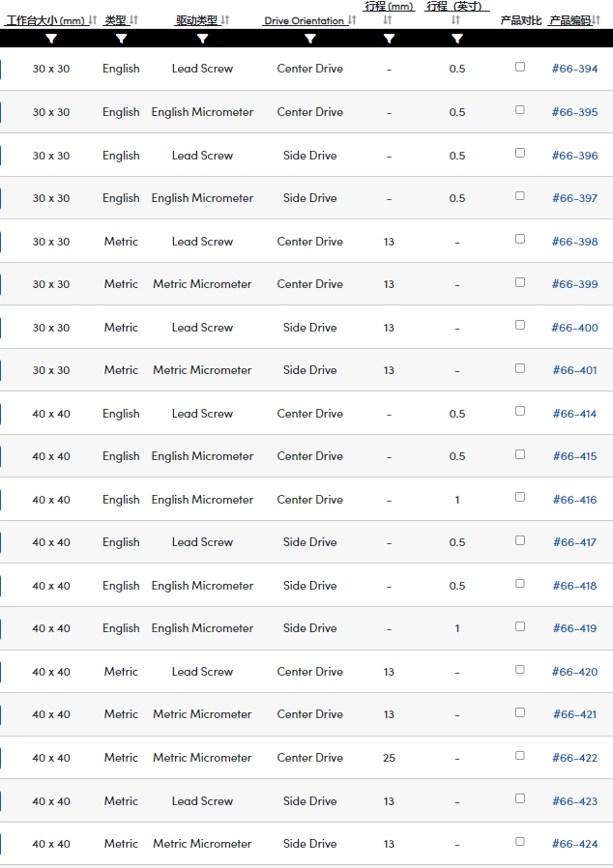Open filter funnel under Drive Orientation column

pyautogui.click(x=310, y=39)
